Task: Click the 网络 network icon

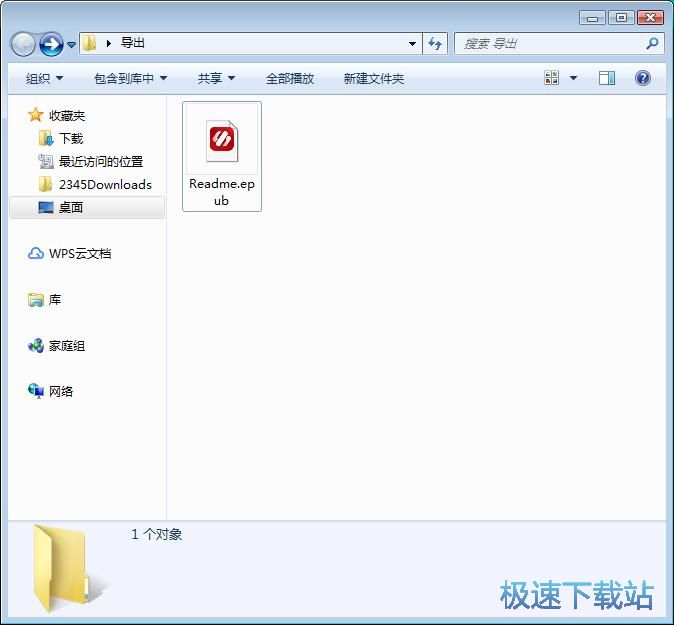Action: pyautogui.click(x=36, y=391)
